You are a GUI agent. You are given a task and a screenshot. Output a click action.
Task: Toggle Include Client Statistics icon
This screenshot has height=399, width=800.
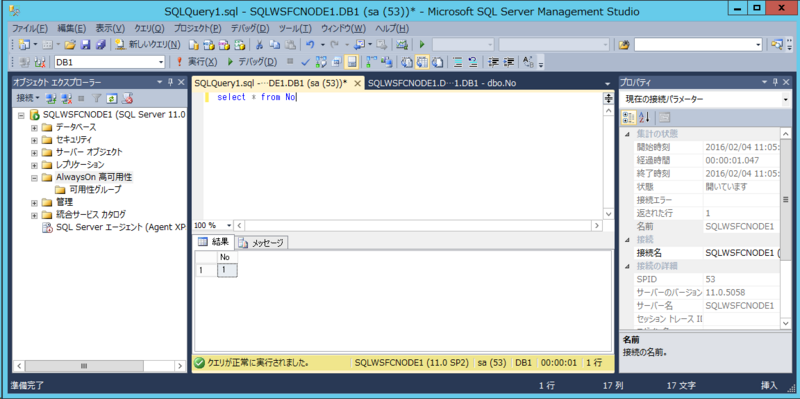click(387, 62)
